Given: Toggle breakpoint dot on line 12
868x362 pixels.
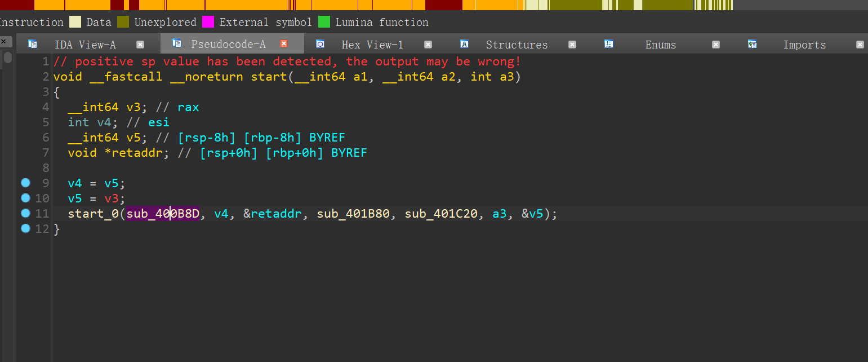Looking at the screenshot, I should tap(25, 228).
